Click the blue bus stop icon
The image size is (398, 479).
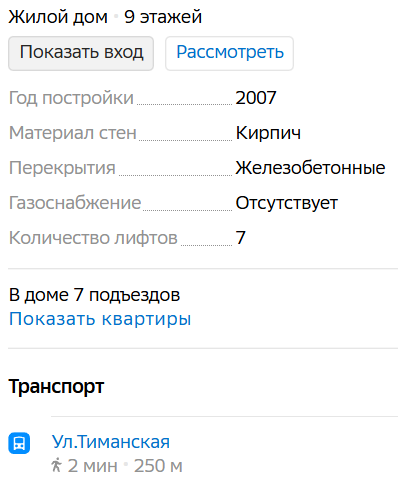click(x=19, y=443)
